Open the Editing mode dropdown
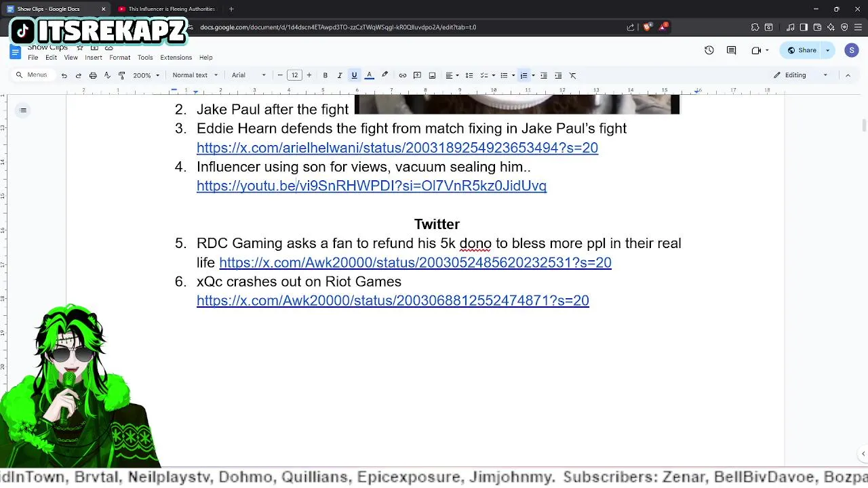 point(801,75)
